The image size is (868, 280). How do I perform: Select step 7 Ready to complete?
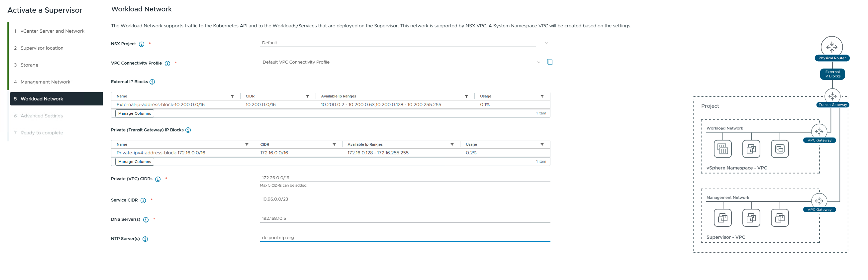click(x=42, y=133)
